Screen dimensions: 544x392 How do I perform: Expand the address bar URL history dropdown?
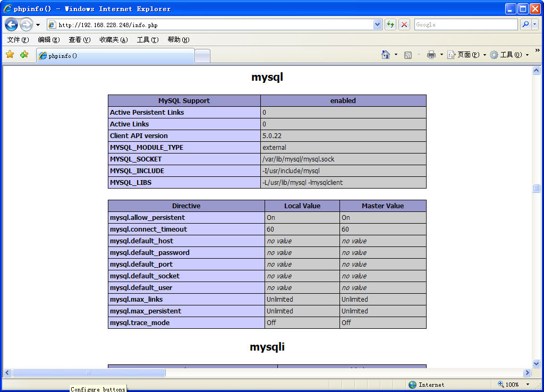[377, 24]
